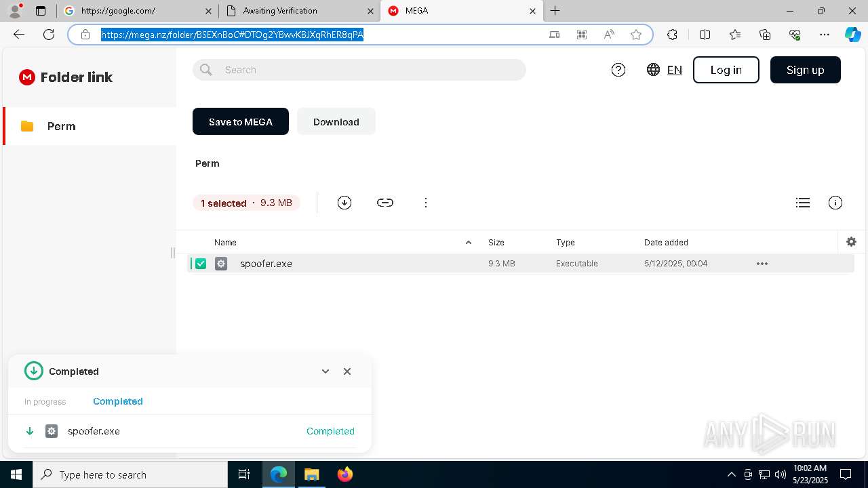Click the Perm breadcrumb label
This screenshot has width=868, height=488.
[x=208, y=163]
